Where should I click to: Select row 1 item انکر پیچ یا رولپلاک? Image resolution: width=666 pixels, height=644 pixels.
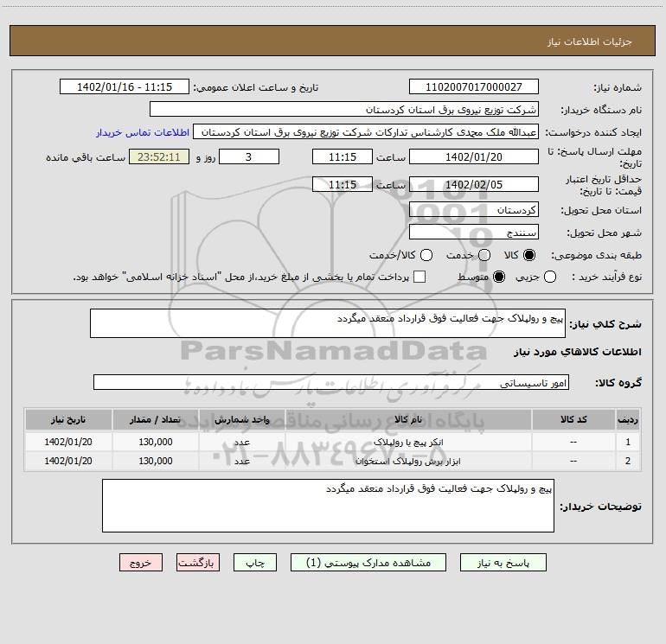(408, 443)
